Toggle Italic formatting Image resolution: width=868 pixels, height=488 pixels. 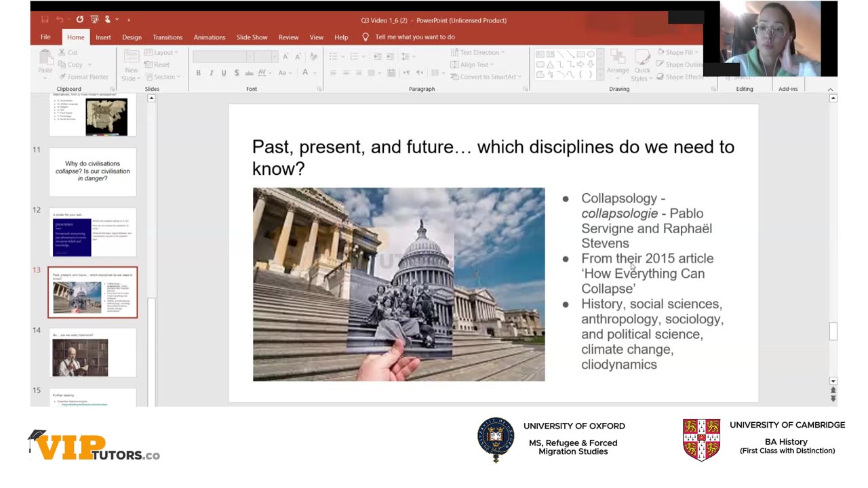point(211,73)
